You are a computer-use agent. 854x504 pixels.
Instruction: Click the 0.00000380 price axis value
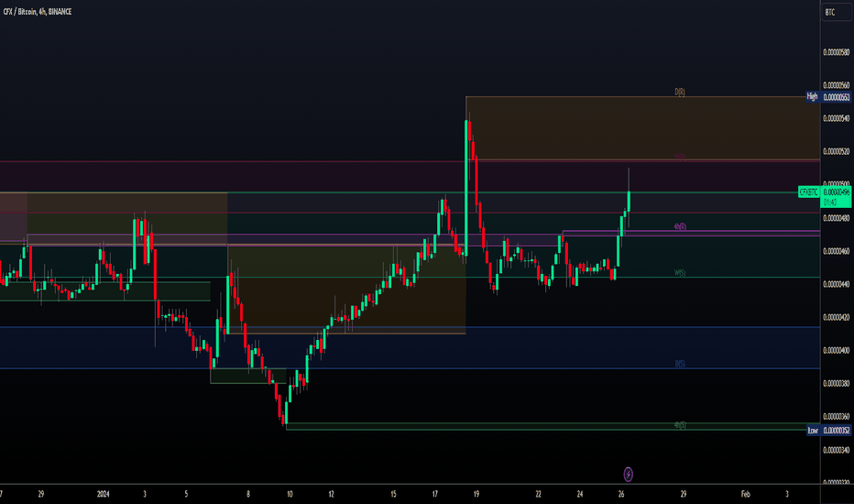(x=836, y=384)
